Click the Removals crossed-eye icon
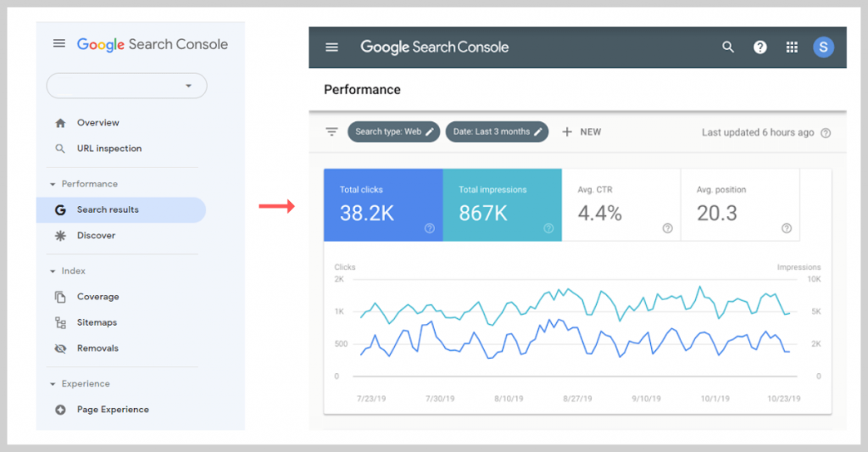868x452 pixels. (60, 349)
